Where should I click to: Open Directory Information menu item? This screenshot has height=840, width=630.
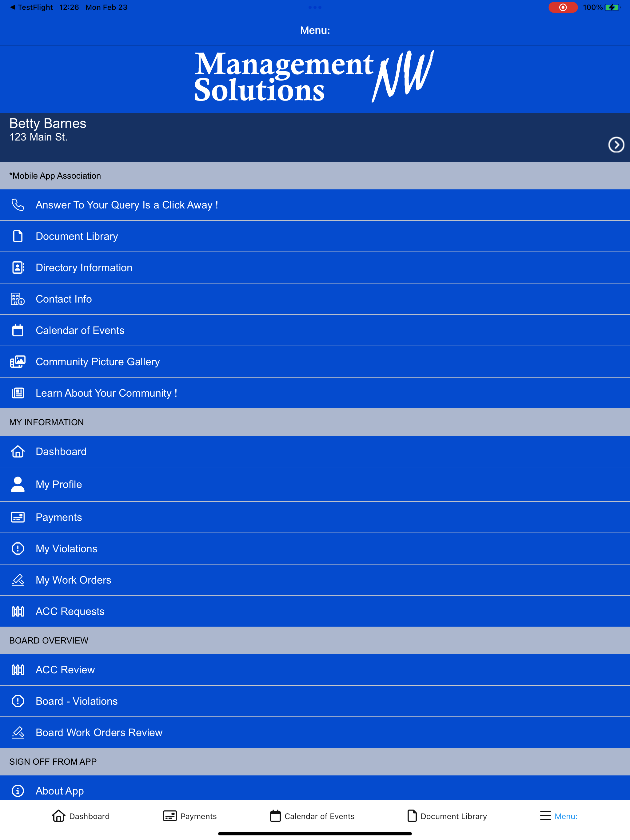tap(315, 268)
